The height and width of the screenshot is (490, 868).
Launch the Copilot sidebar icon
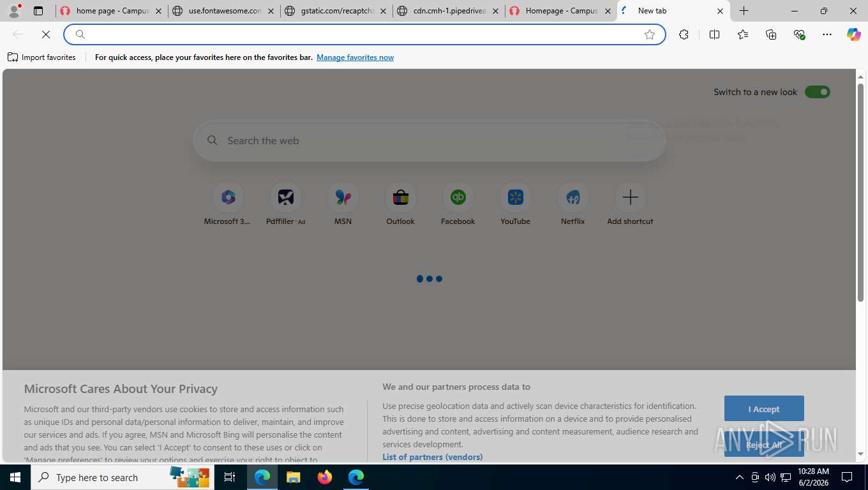pos(854,34)
